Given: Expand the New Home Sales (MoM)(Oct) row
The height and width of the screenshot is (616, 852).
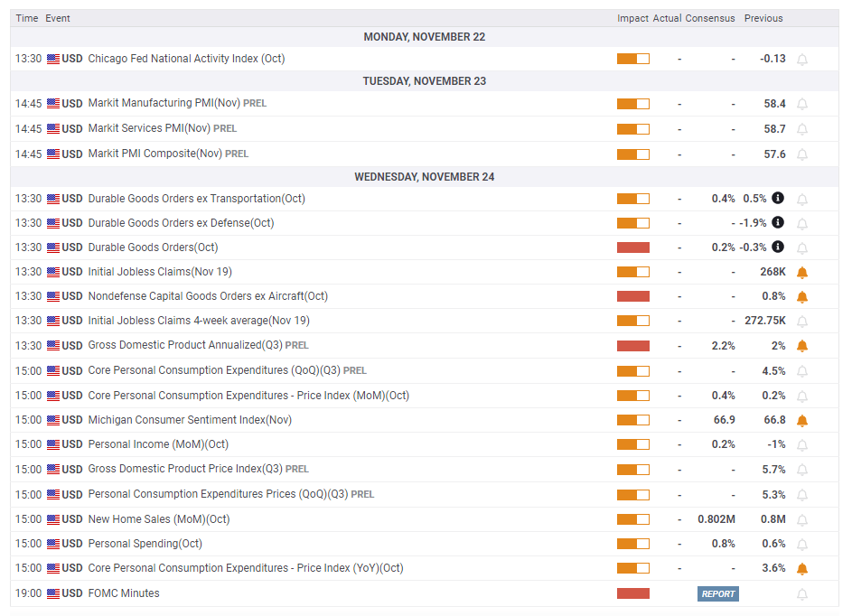Looking at the screenshot, I should click(x=158, y=519).
